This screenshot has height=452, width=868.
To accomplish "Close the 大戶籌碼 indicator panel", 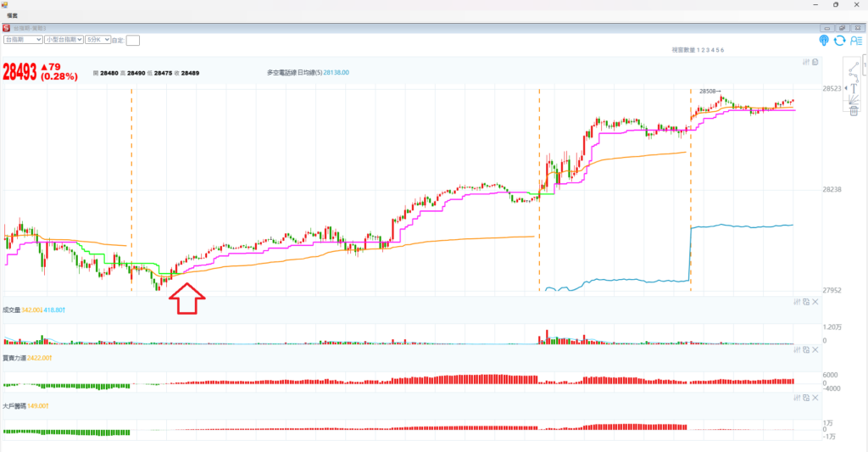I will click(815, 398).
